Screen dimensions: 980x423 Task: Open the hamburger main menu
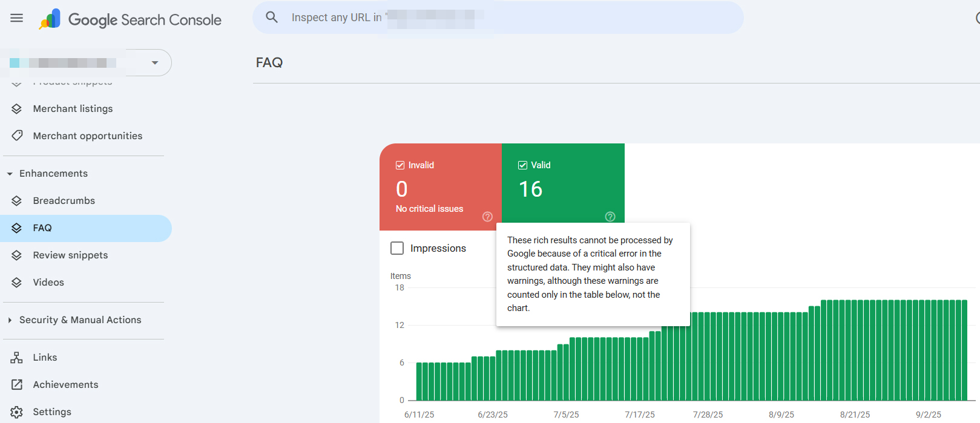(x=17, y=18)
